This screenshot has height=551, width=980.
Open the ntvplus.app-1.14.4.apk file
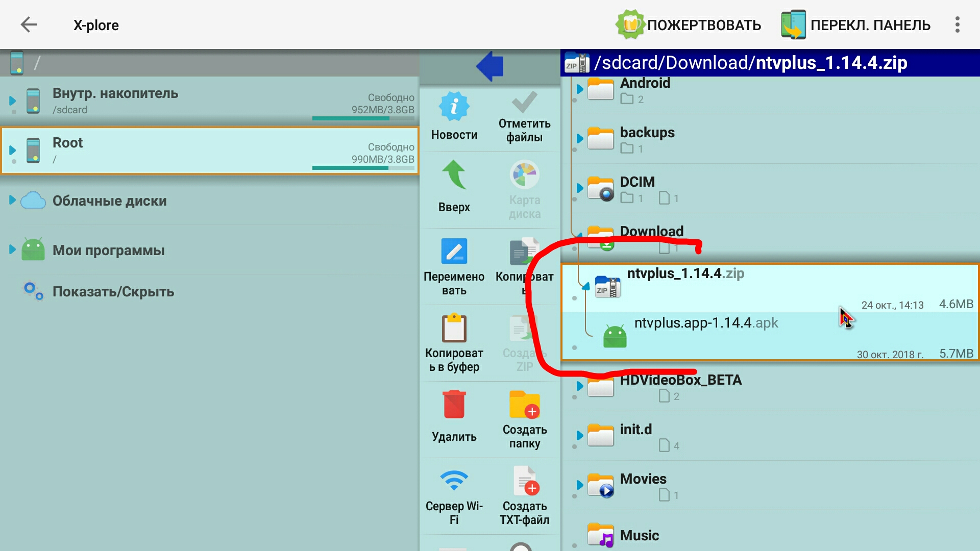pos(770,336)
